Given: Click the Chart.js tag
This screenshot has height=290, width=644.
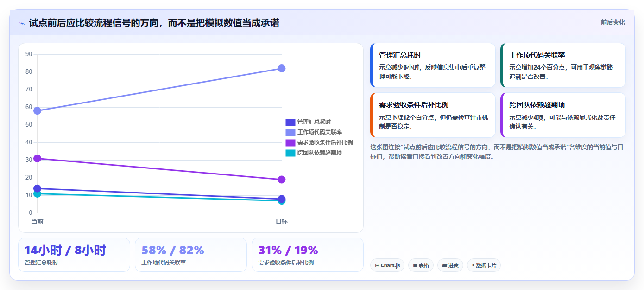Looking at the screenshot, I should 387,265.
